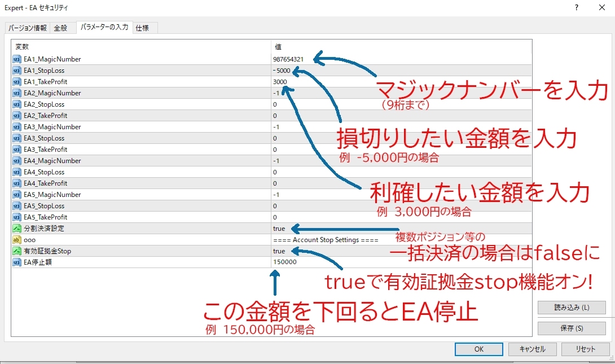Image resolution: width=615 pixels, height=364 pixels.
Task: Select the 仕様 tab
Action: [x=143, y=27]
